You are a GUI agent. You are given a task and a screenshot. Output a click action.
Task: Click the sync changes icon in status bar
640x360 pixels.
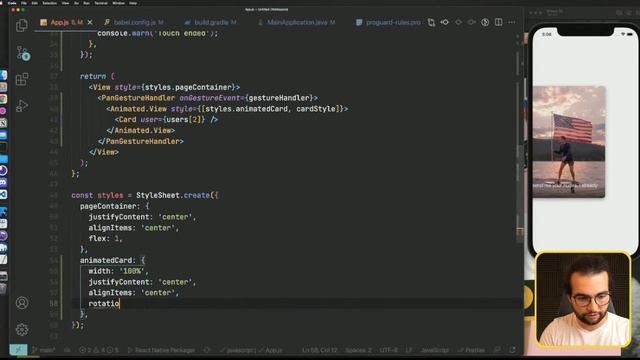[67, 350]
